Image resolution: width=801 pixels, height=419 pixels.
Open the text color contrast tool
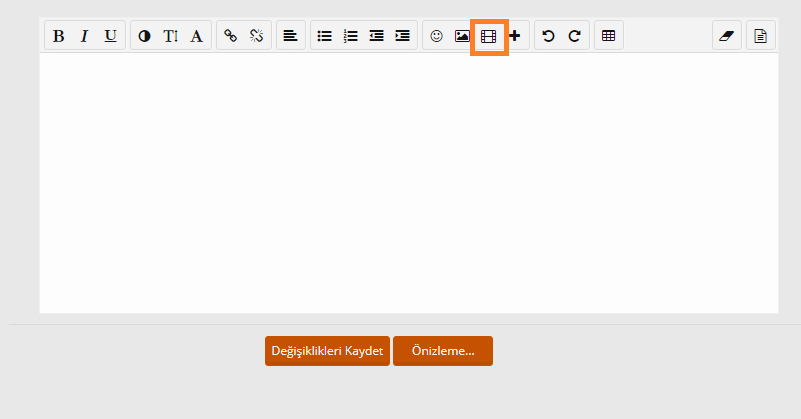point(144,36)
